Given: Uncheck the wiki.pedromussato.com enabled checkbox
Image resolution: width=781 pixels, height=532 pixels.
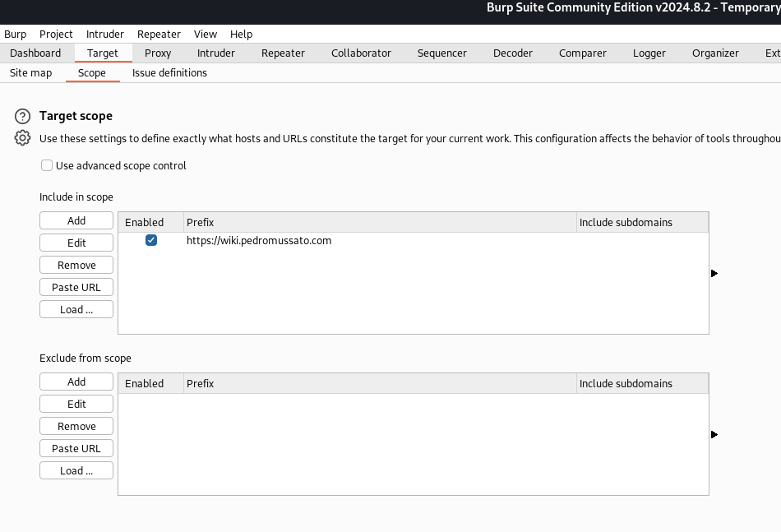Looking at the screenshot, I should click(151, 241).
